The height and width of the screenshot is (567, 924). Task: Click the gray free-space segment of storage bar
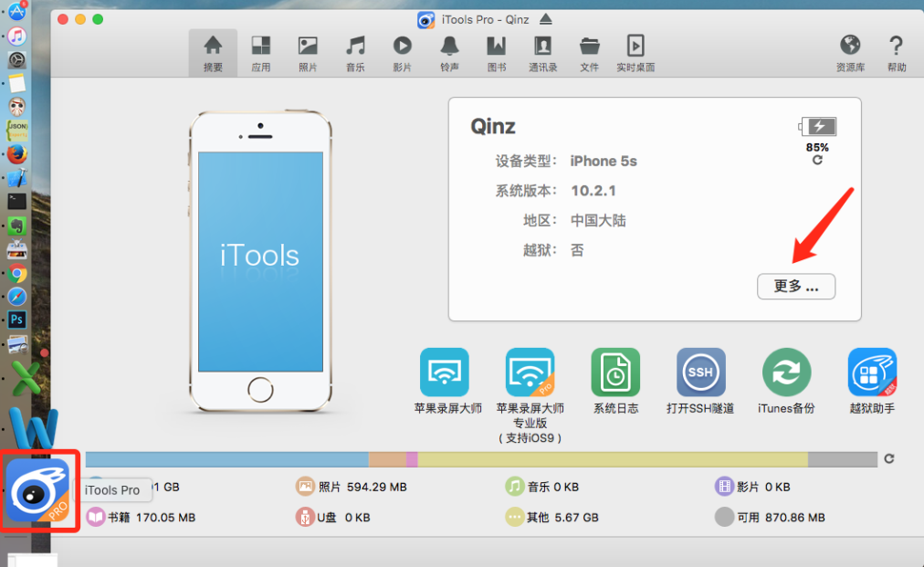point(843,459)
